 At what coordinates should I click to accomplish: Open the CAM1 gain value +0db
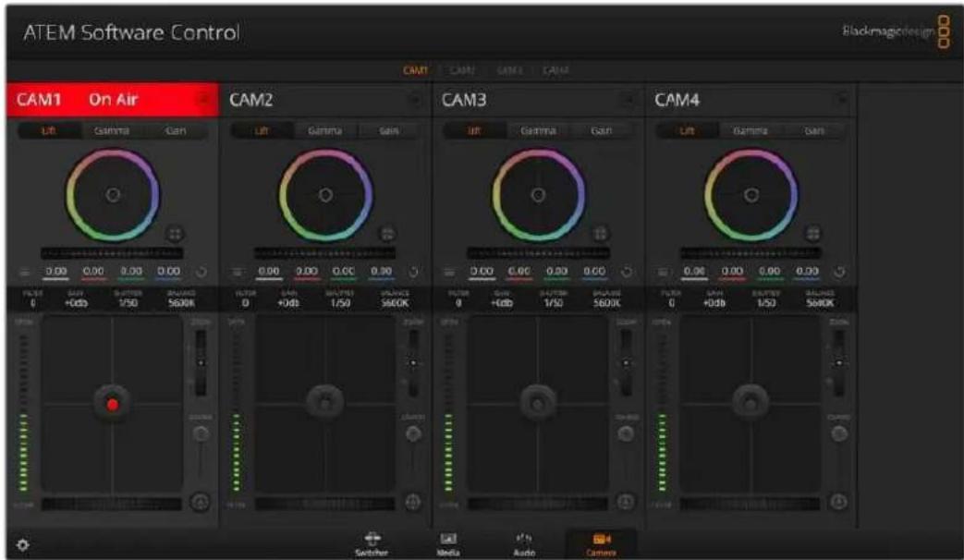[76, 303]
